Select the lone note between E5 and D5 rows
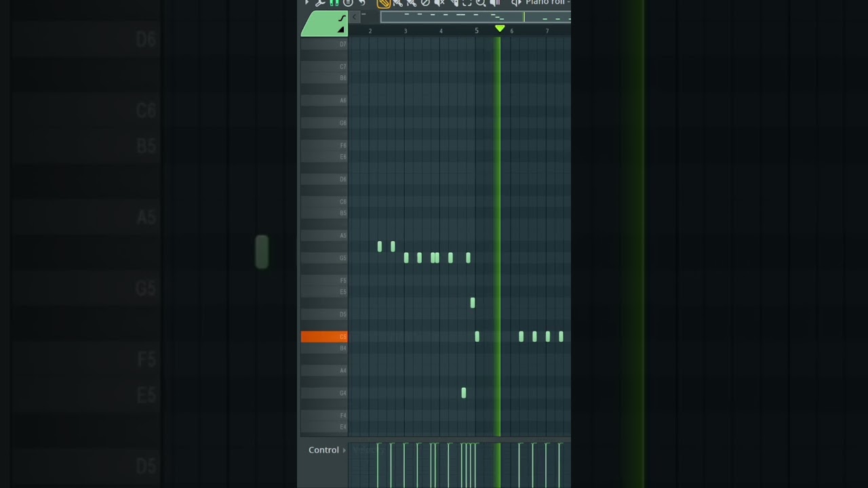 coord(473,303)
